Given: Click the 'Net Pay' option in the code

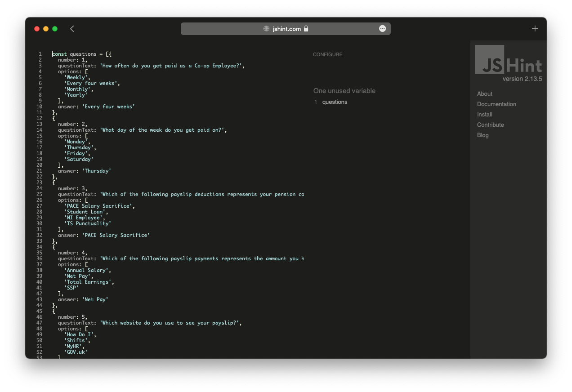Looking at the screenshot, I should (80, 276).
